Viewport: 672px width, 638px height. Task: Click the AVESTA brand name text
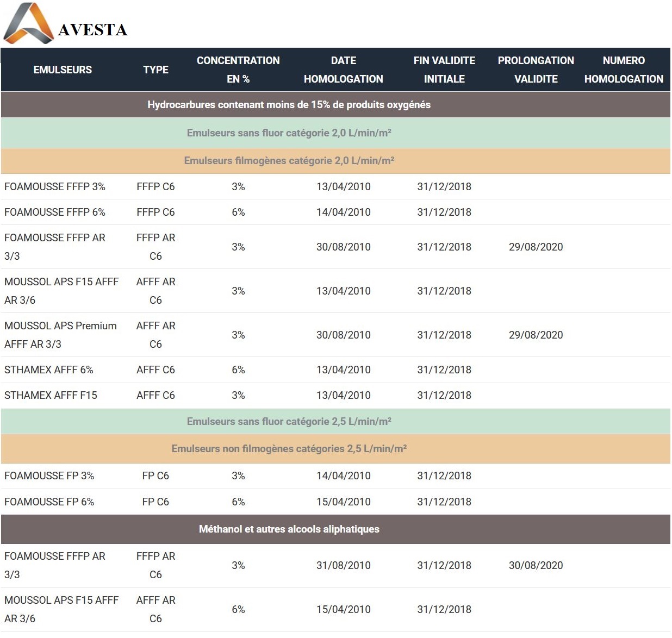[92, 30]
